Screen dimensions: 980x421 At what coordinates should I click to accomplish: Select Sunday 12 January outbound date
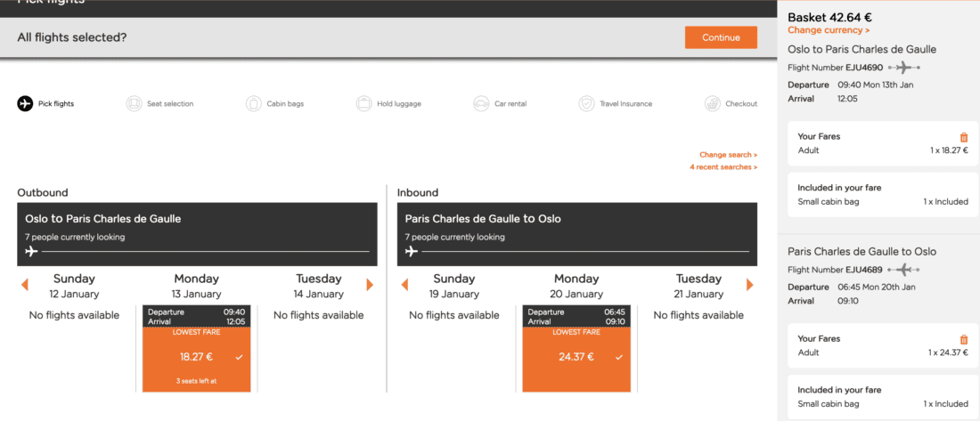(x=74, y=286)
